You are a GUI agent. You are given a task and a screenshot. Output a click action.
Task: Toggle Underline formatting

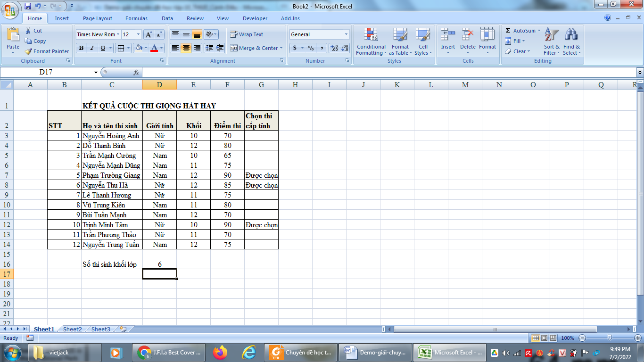coord(103,48)
